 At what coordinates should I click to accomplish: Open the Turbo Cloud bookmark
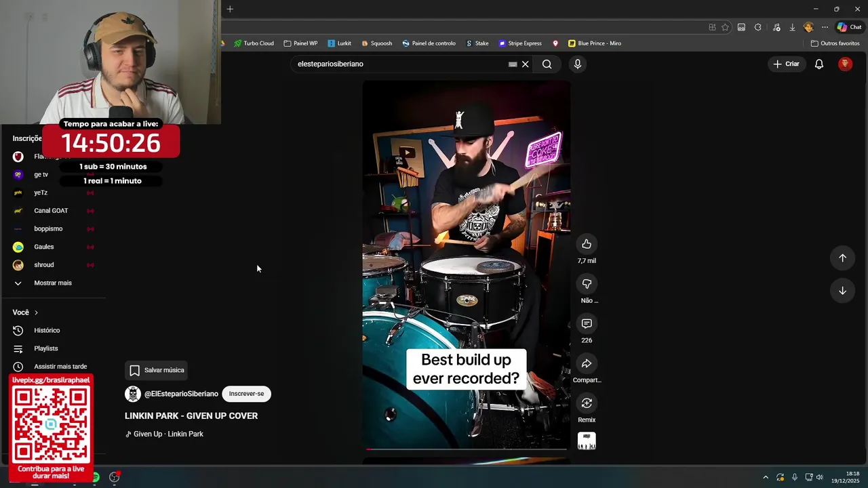point(254,43)
